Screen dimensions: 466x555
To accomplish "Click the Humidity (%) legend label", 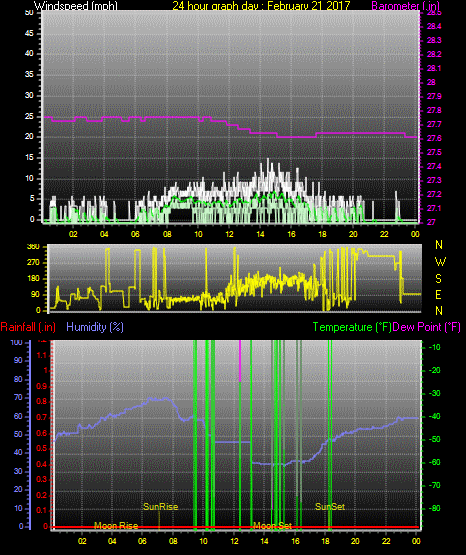I will point(95,327).
